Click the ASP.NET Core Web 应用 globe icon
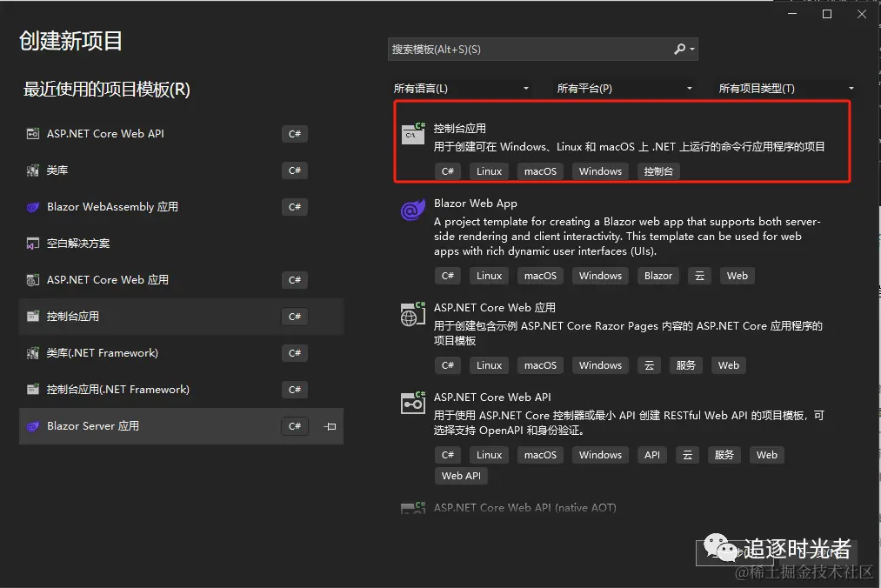The image size is (881, 588). coord(413,314)
